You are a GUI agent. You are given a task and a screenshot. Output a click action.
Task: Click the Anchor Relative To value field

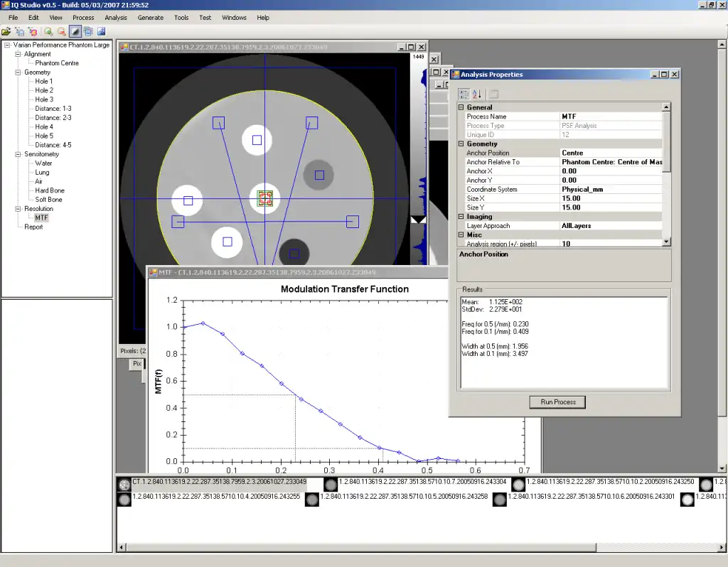pyautogui.click(x=611, y=162)
